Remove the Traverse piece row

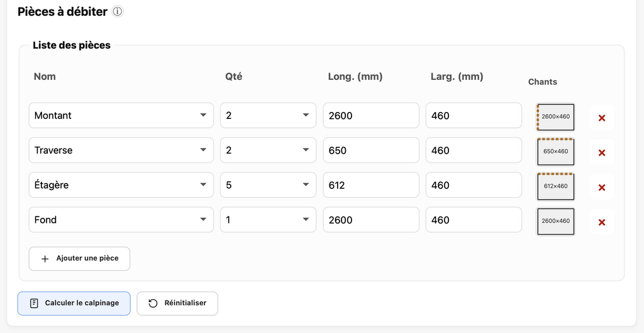coord(602,152)
